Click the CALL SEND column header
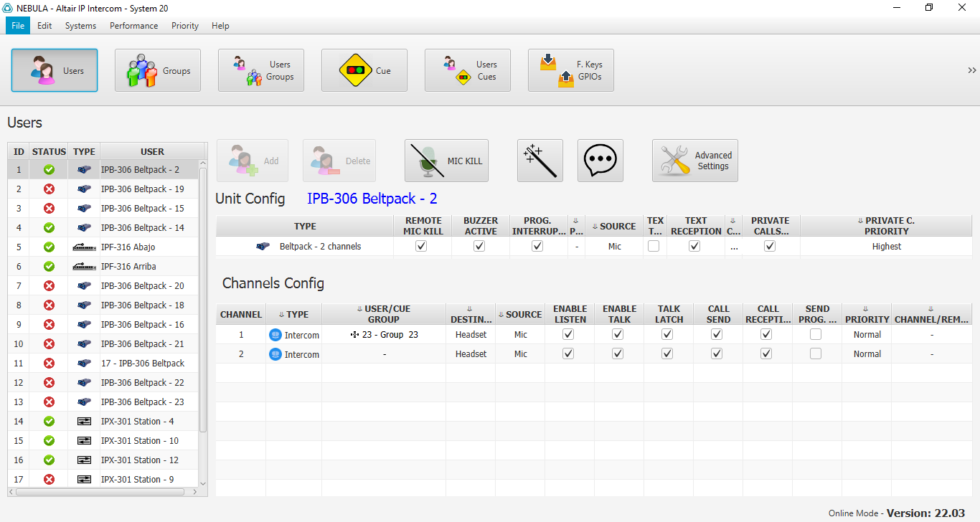Viewport: 980px width, 522px height. click(x=718, y=314)
